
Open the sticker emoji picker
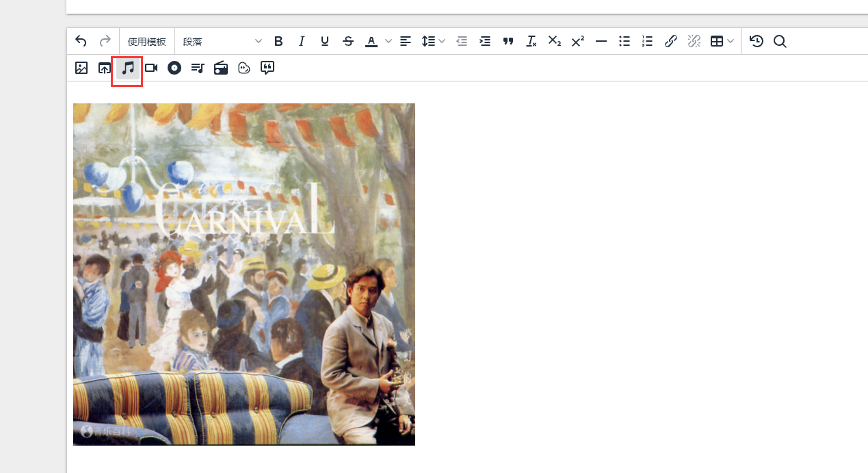click(x=244, y=68)
